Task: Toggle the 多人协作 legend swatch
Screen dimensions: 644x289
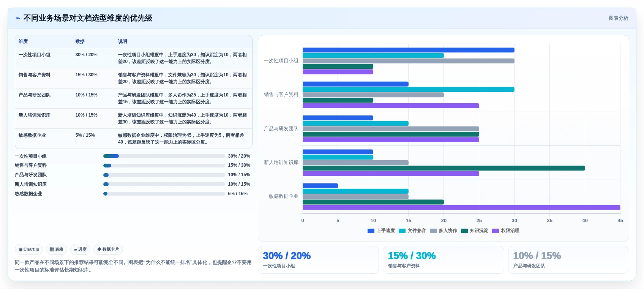Action: (433, 231)
